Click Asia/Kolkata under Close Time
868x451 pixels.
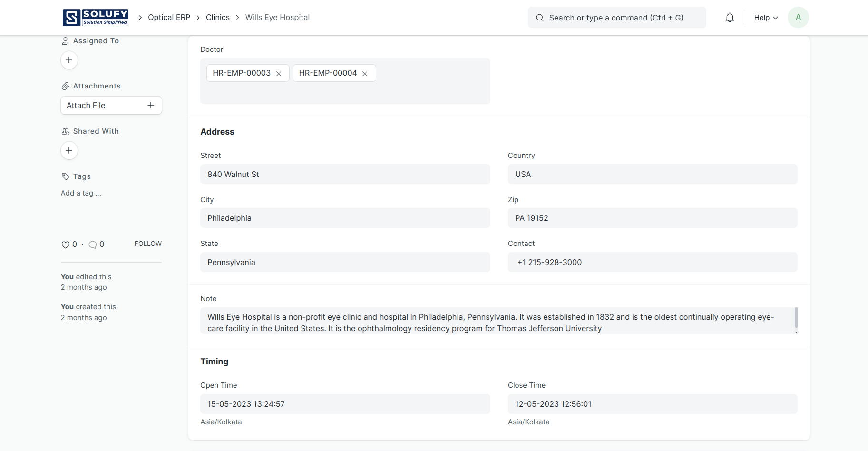click(x=529, y=422)
